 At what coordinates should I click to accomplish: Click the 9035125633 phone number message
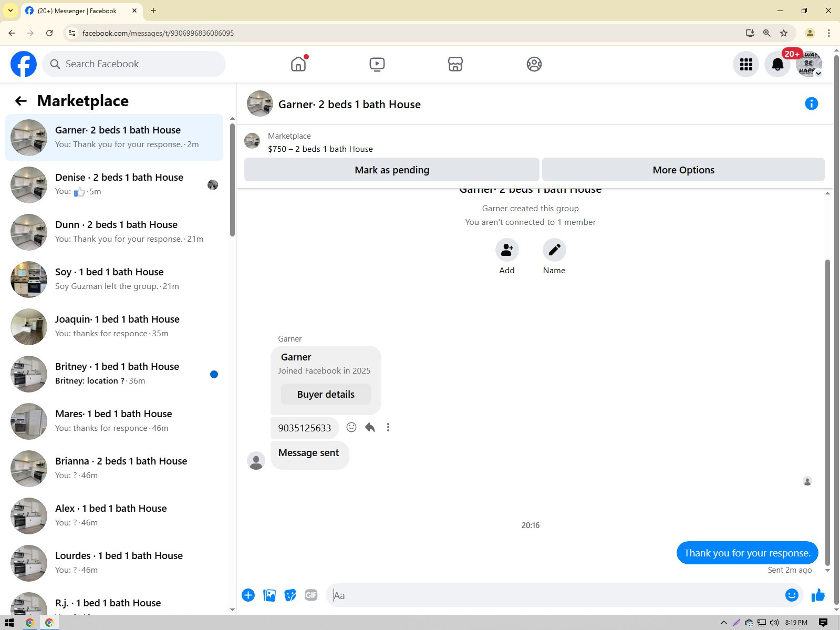coord(305,428)
